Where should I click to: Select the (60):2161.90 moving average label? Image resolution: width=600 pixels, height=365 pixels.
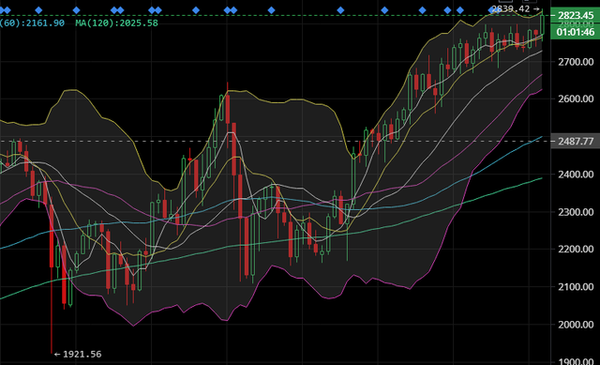pos(32,23)
